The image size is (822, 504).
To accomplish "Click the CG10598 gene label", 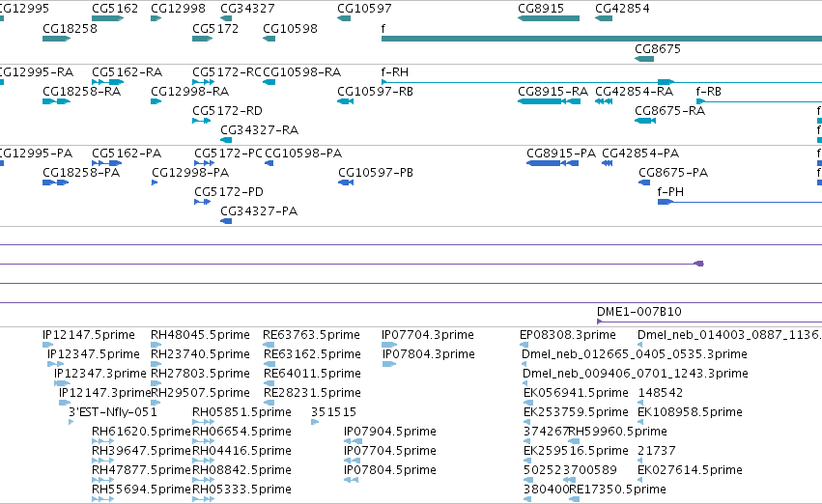I will (290, 28).
